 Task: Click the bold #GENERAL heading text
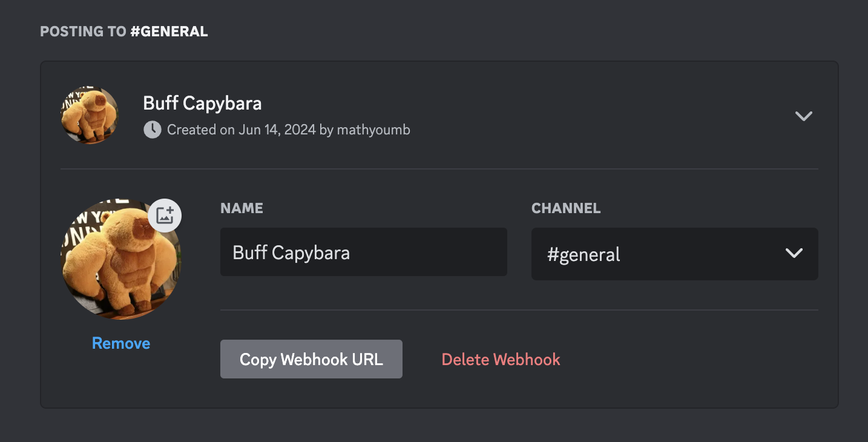click(169, 31)
